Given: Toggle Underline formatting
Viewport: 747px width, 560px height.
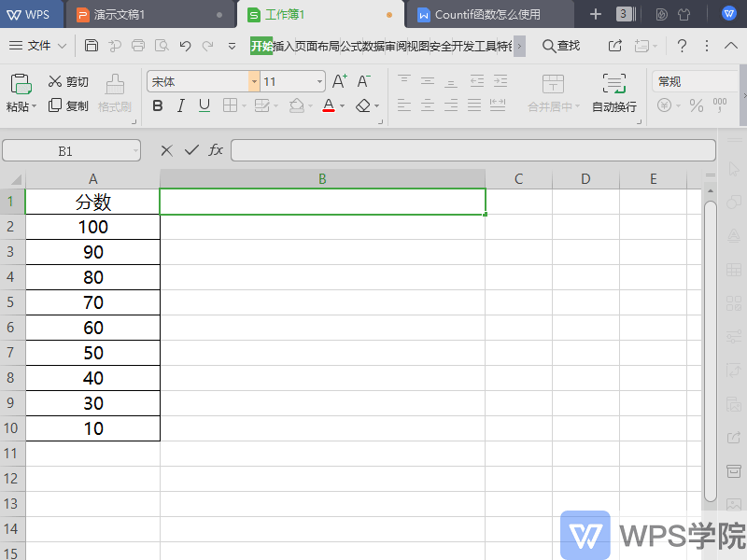Looking at the screenshot, I should [x=204, y=105].
